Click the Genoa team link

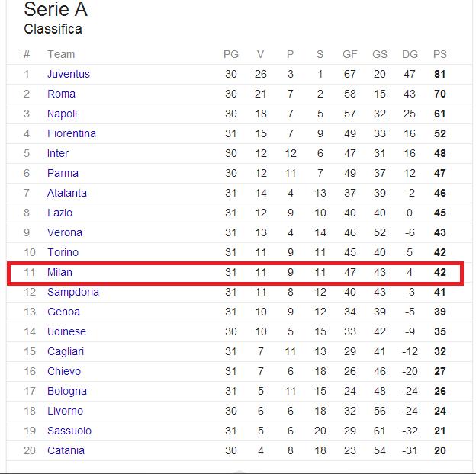click(63, 312)
